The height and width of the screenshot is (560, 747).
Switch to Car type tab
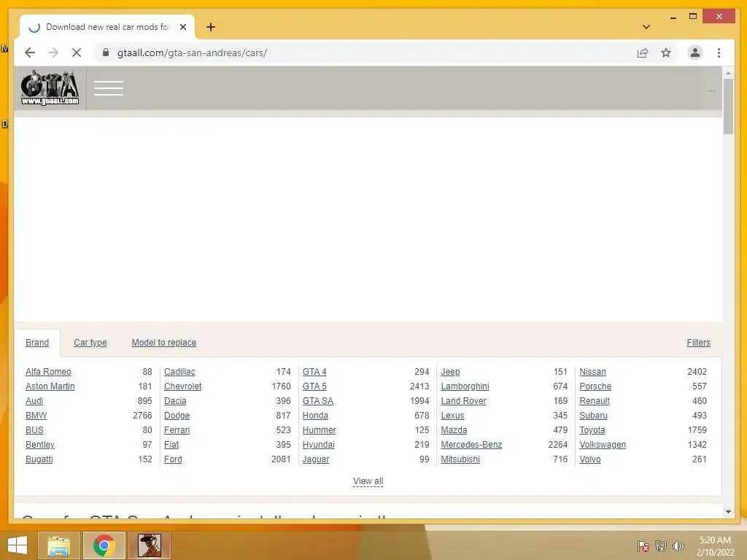click(x=90, y=343)
